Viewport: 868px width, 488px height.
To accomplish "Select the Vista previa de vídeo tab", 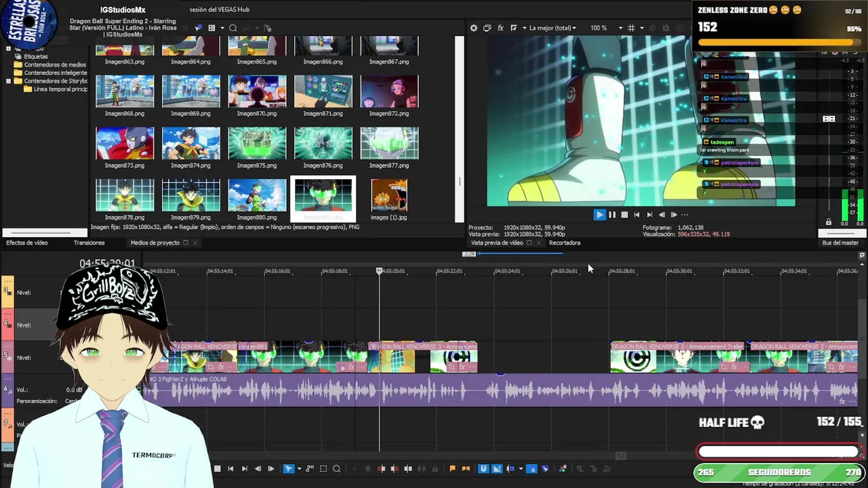I will 497,243.
